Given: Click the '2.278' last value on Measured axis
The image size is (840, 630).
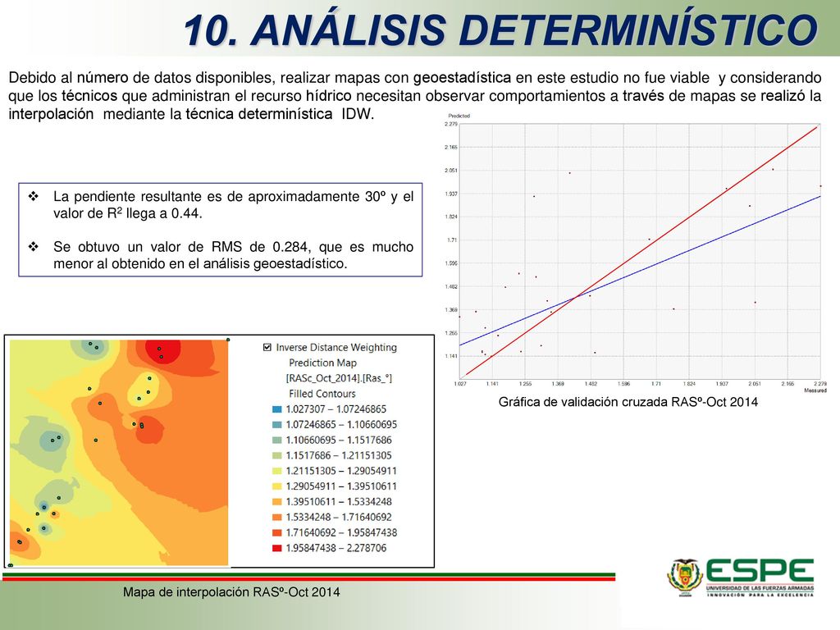Looking at the screenshot, I should click(x=820, y=384).
